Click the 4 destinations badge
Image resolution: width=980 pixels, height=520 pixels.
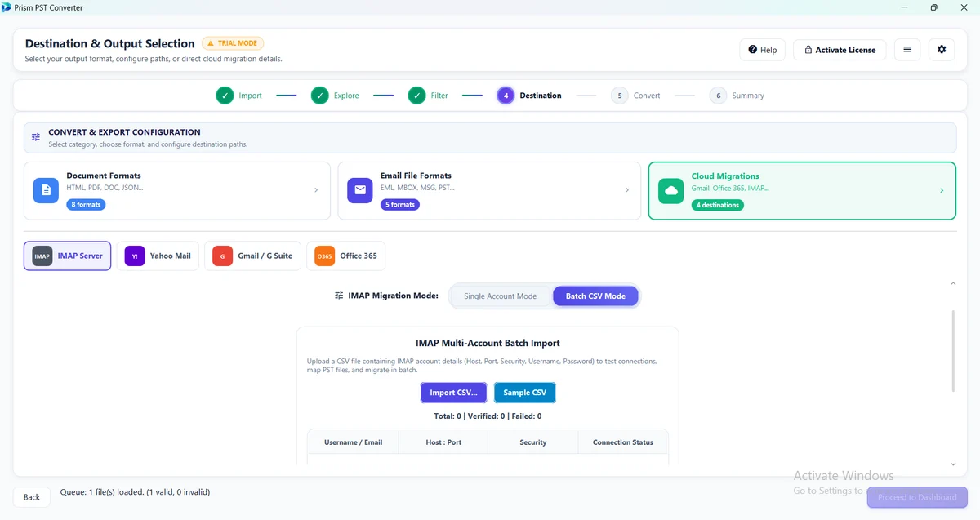[718, 205]
